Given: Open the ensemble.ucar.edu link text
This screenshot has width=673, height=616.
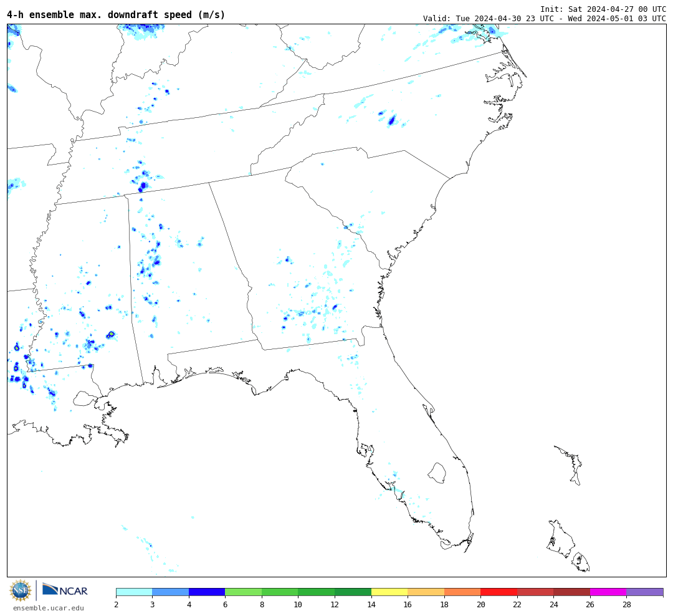Looking at the screenshot, I should (49, 608).
